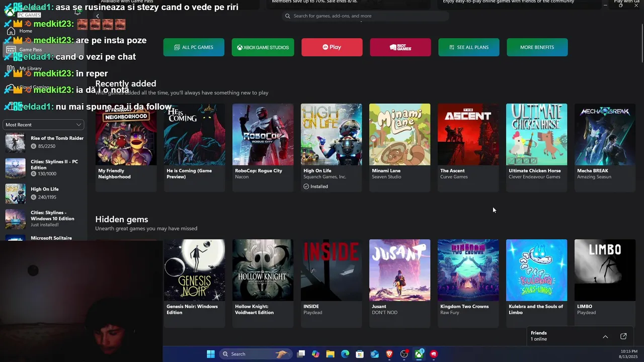Screen dimensions: 644x362
Task: Open Jusant game tile
Action: pyautogui.click(x=399, y=283)
